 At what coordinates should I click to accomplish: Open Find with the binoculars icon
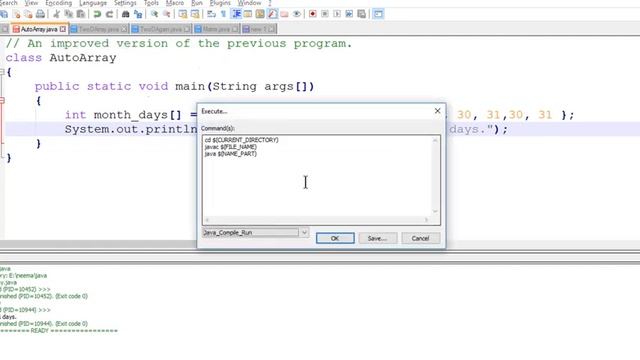[126, 14]
